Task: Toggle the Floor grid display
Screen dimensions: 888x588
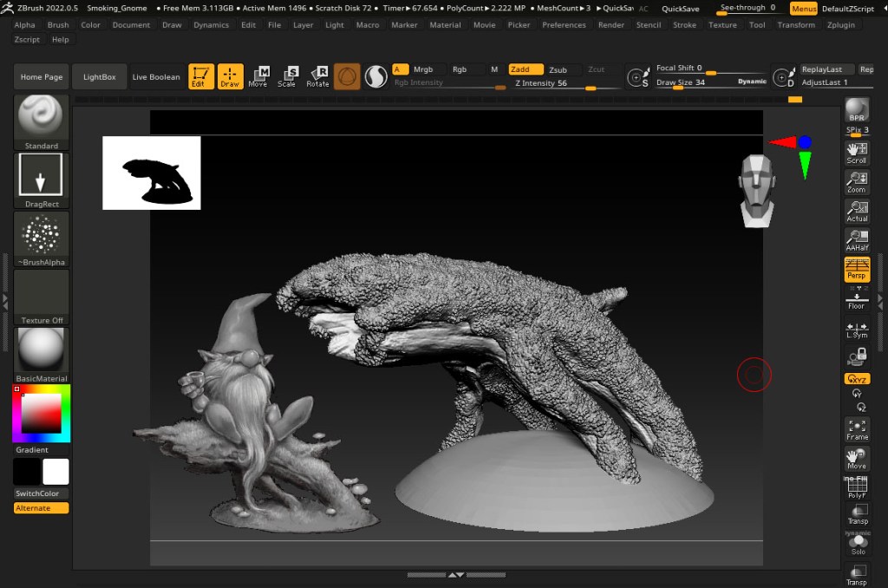Action: click(857, 300)
